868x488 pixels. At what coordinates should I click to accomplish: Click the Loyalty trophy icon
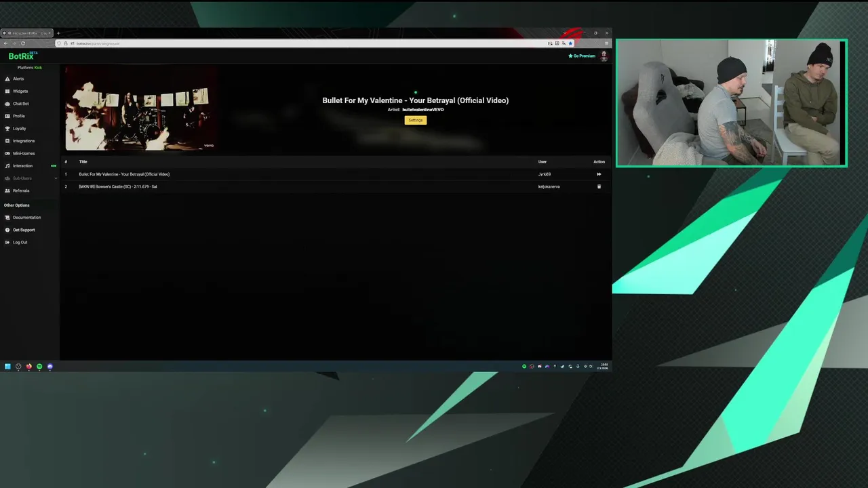(7, 128)
